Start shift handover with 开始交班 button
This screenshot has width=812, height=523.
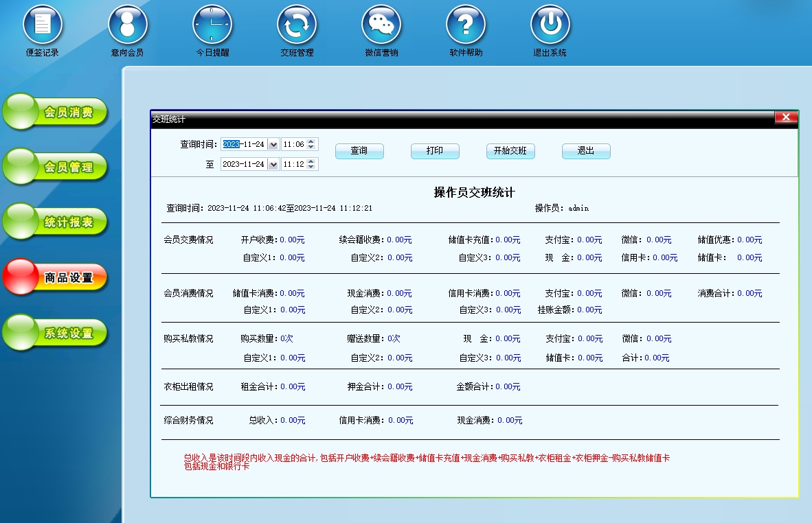pos(510,151)
